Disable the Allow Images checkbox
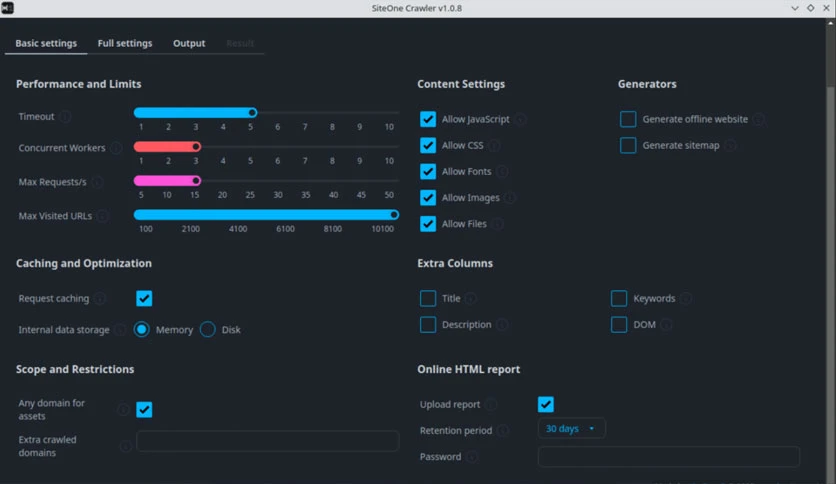Viewport: 836px width, 484px height. click(428, 197)
